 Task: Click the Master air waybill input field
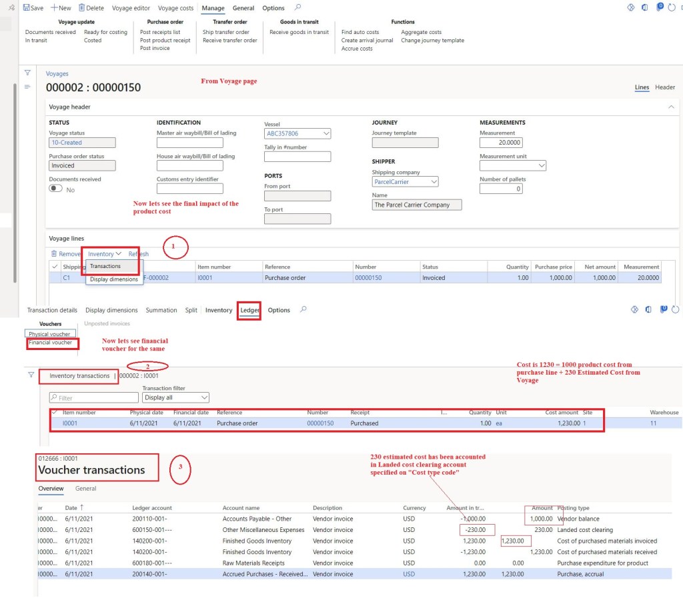pyautogui.click(x=189, y=143)
